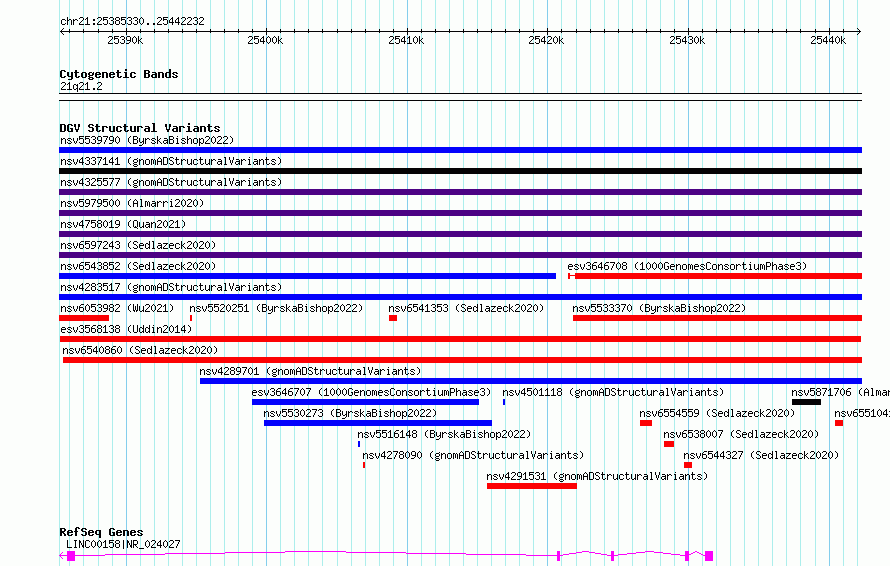Click the blue bar of esv3646707
The image size is (890, 566).
click(366, 402)
